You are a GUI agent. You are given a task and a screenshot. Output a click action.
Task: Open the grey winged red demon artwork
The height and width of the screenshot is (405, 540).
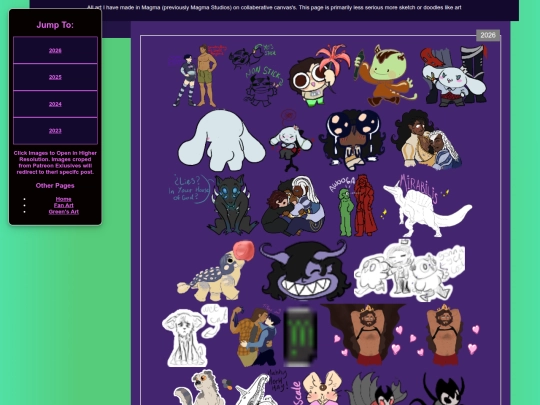pos(376,387)
